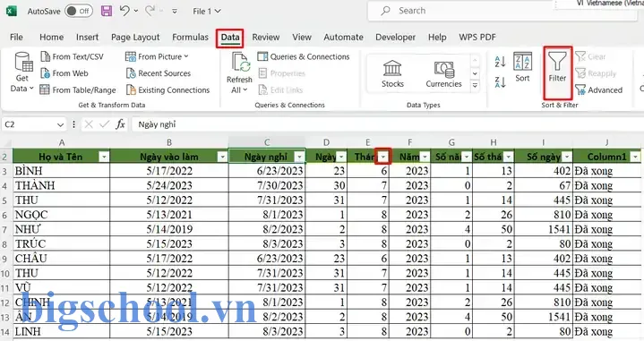The width and height of the screenshot is (644, 341).
Task: Open filter dropdown for Ngày nghỉ
Action: coord(300,157)
